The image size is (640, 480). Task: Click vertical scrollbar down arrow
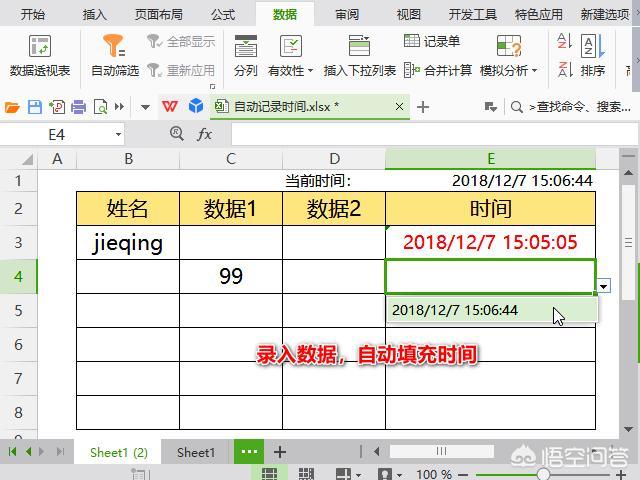pos(629,429)
